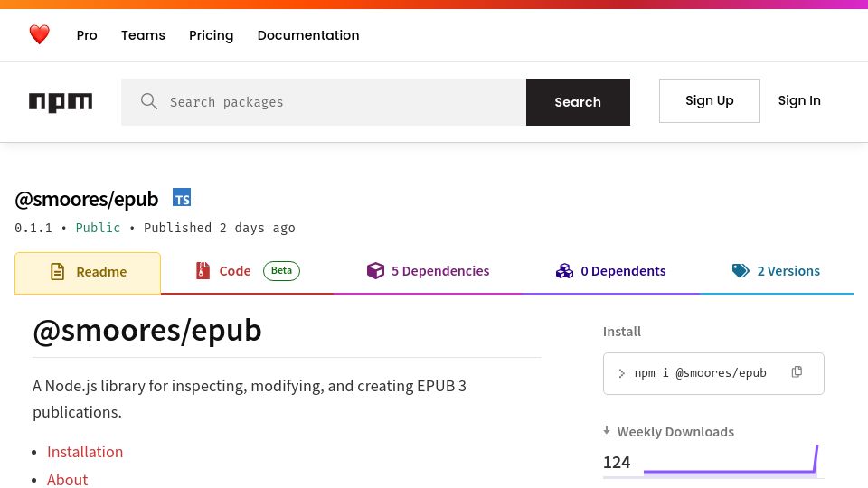This screenshot has height=488, width=868.
Task: Click the red heart icon
Action: tap(39, 35)
